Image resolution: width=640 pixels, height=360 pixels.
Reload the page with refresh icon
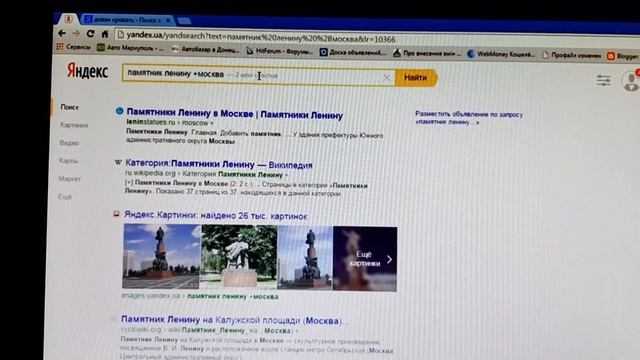(91, 34)
